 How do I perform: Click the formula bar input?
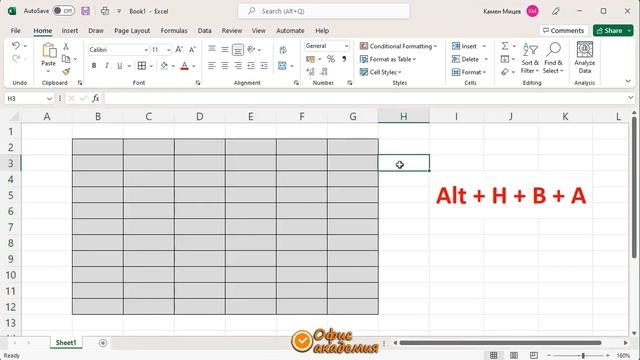point(365,98)
